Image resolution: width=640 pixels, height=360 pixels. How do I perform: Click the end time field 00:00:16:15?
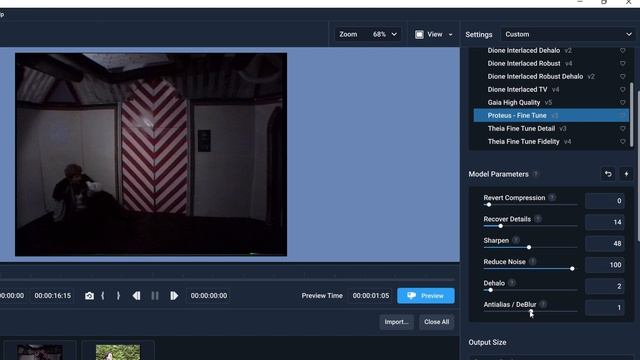(52, 296)
